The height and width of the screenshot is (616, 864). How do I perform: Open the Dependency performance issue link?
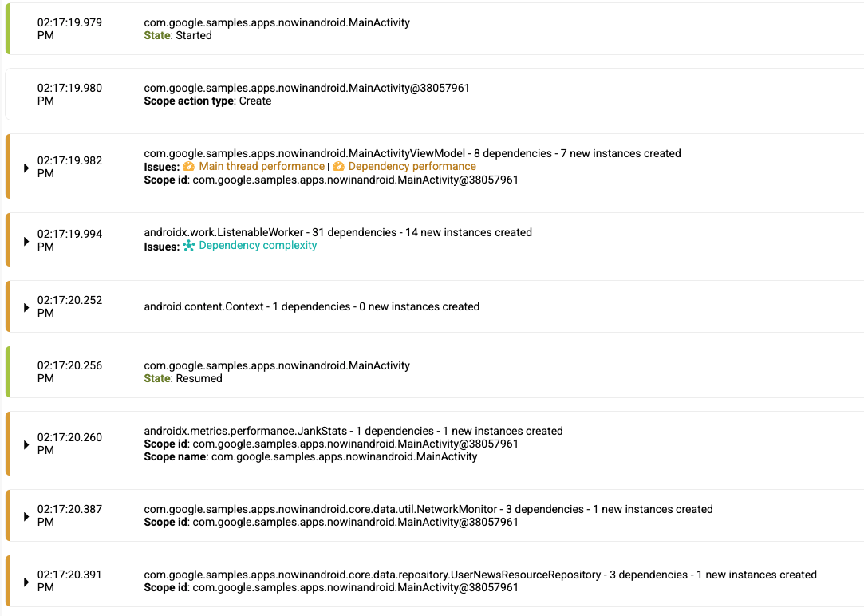pyautogui.click(x=412, y=167)
